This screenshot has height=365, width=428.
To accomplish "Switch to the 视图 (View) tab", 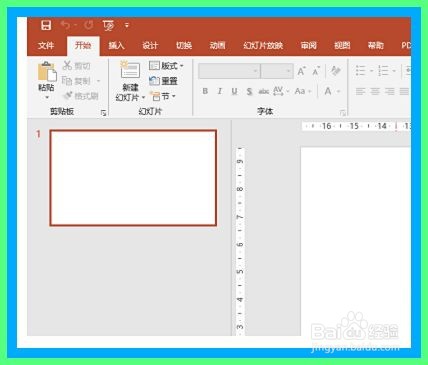I will pos(342,45).
